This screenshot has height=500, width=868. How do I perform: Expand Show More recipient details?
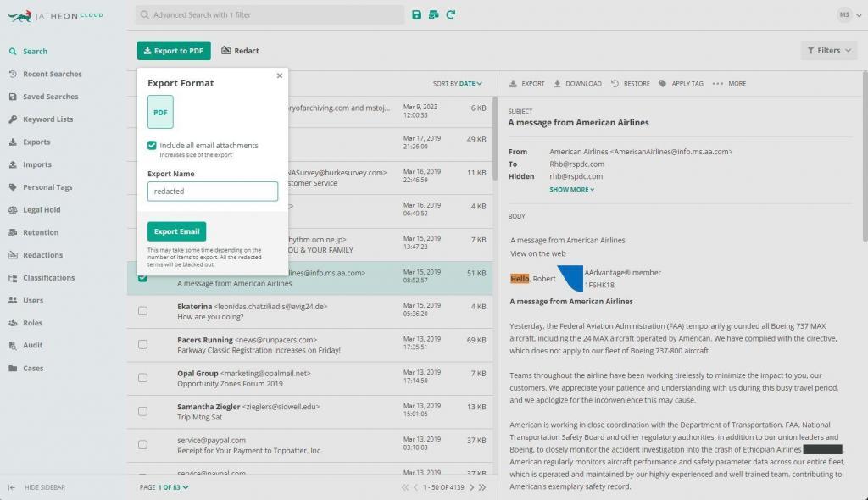[571, 189]
